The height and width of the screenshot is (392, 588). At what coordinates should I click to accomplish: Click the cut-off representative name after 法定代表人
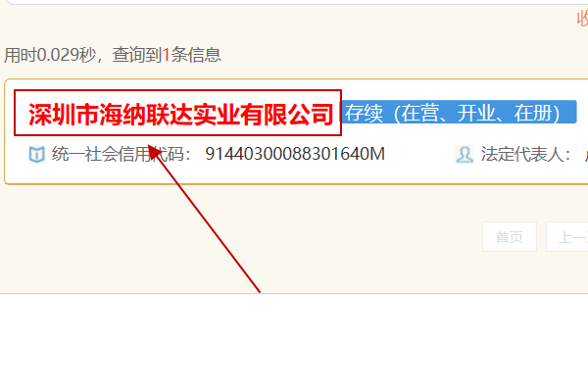(586, 154)
